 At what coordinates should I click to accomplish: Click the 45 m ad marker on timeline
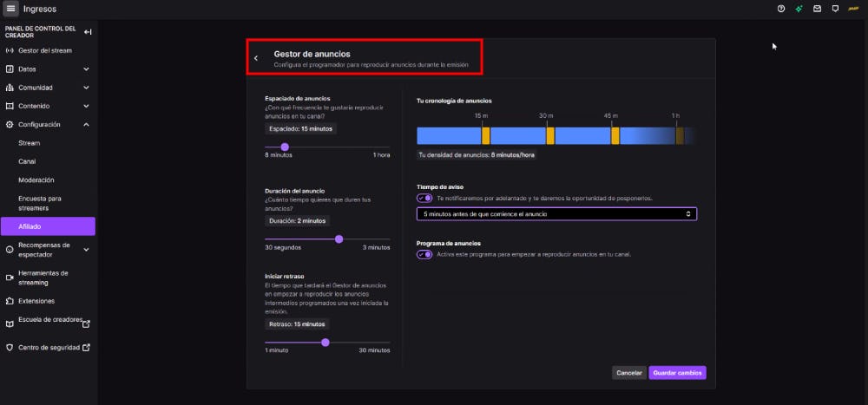615,136
